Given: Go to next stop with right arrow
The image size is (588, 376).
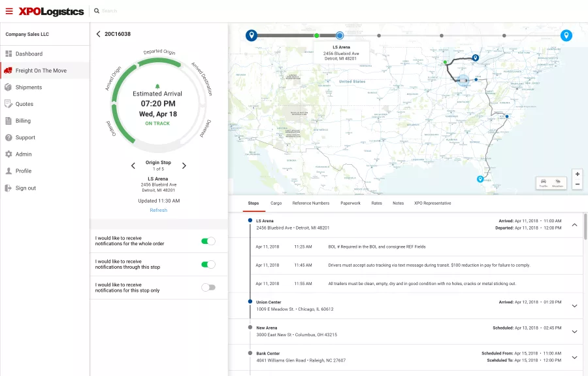Looking at the screenshot, I should point(184,166).
